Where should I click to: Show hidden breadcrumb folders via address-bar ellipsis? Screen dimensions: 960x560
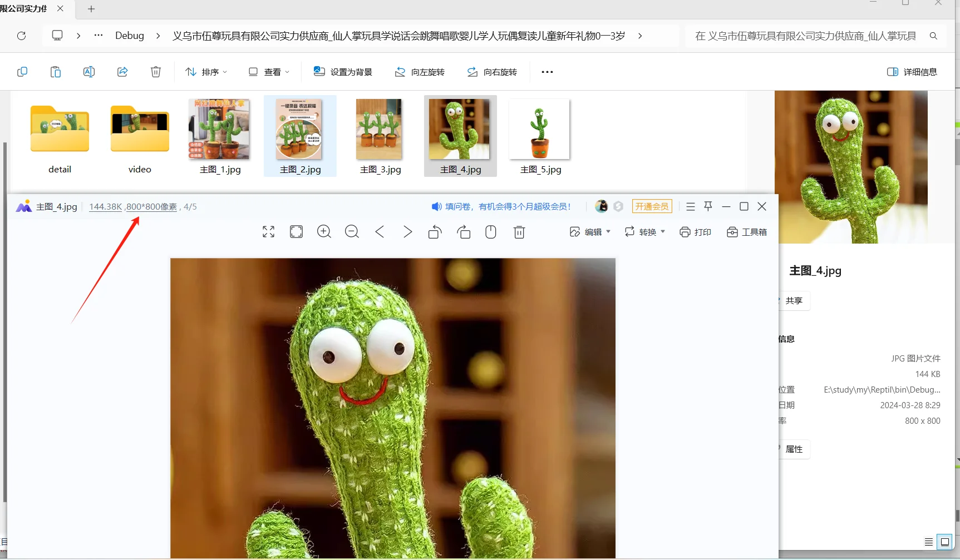(99, 35)
